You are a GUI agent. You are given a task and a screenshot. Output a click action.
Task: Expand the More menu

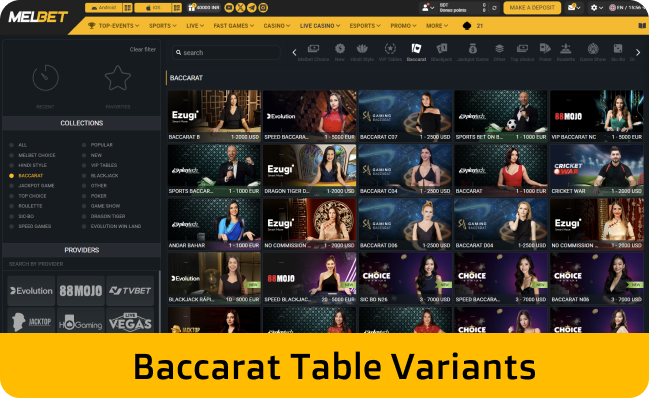coord(437,26)
